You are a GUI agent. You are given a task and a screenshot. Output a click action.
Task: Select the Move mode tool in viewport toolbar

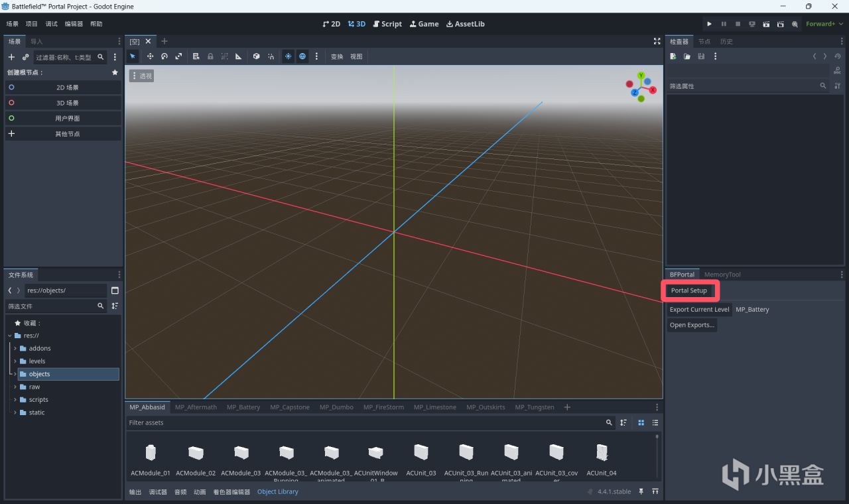[x=150, y=56]
